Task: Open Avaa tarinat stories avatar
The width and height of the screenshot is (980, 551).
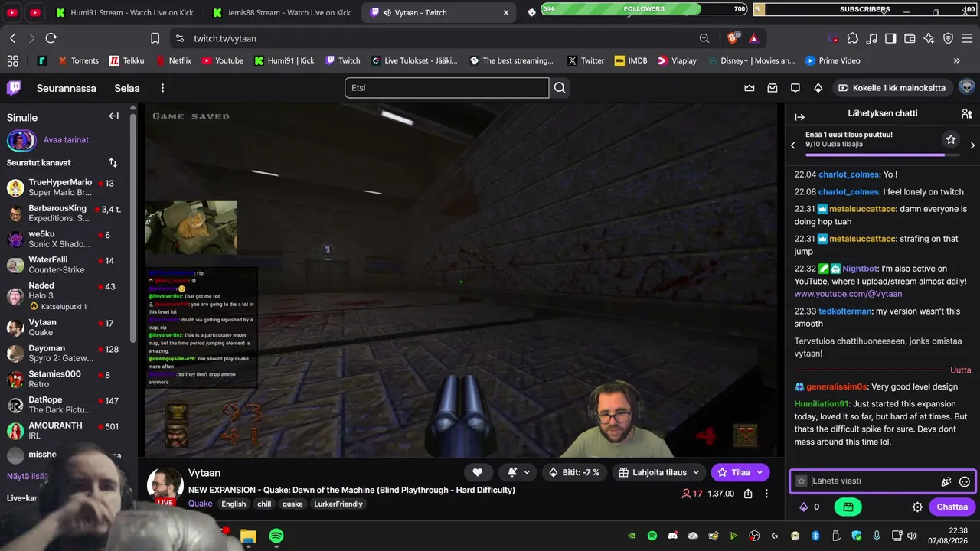Action: click(21, 140)
